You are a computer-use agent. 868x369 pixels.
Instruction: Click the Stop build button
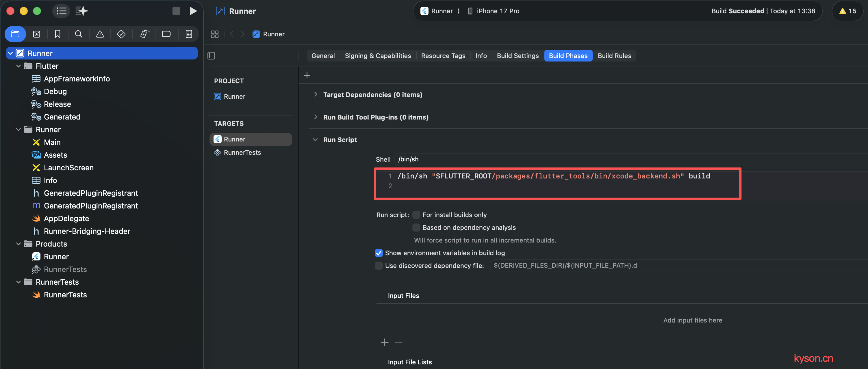(x=176, y=11)
